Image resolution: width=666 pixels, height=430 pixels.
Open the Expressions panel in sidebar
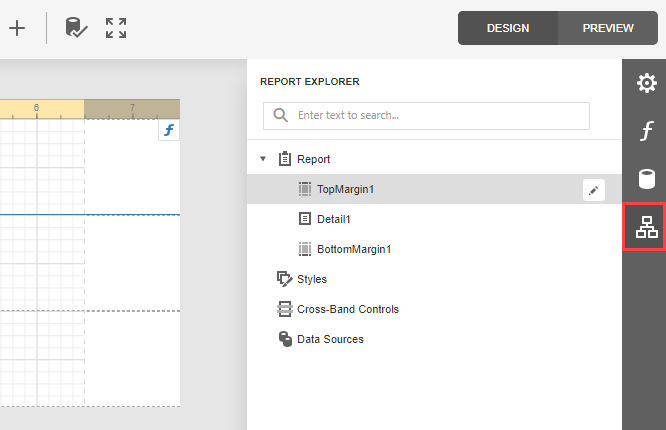[x=646, y=131]
